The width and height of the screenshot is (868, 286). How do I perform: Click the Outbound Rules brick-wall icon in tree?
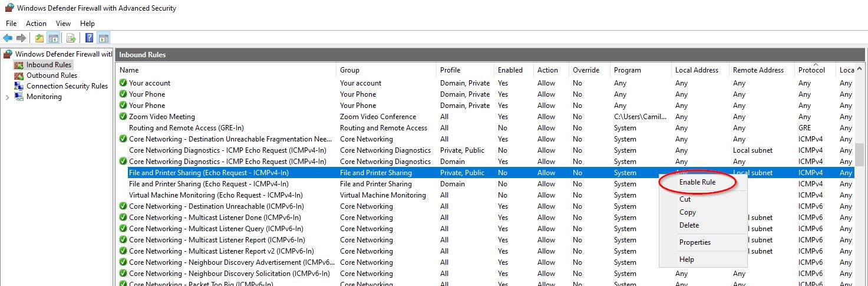tap(19, 75)
